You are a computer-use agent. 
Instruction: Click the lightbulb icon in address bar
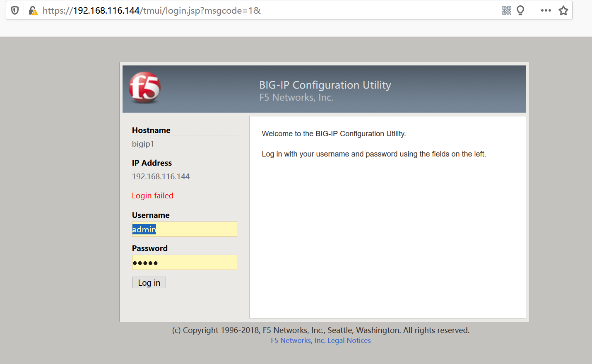pos(520,10)
